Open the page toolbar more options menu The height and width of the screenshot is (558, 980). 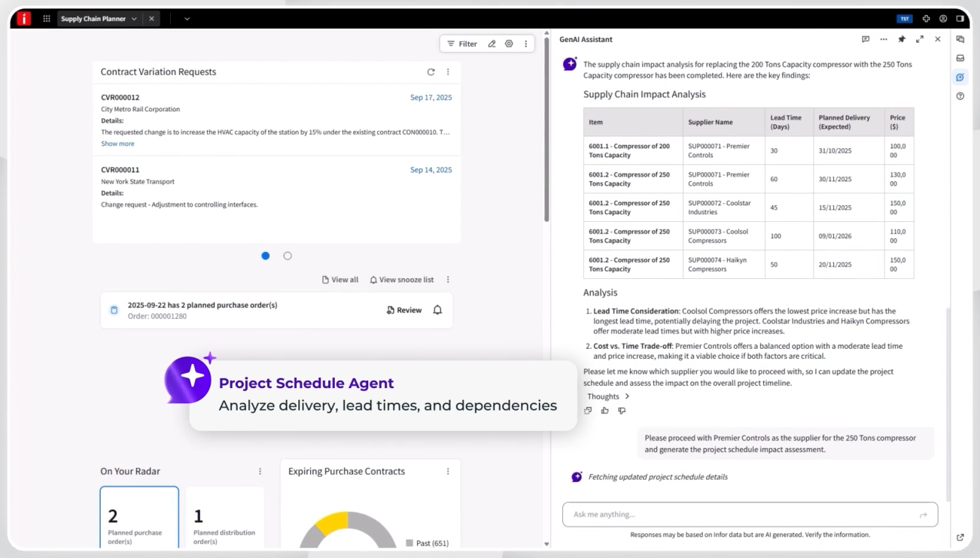pos(525,44)
